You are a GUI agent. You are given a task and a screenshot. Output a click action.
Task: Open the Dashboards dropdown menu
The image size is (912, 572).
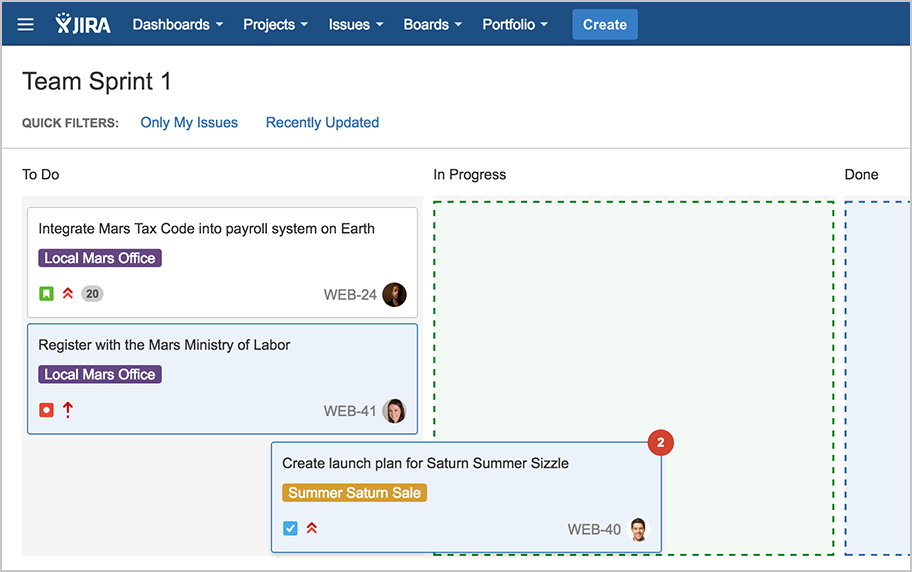coord(177,24)
